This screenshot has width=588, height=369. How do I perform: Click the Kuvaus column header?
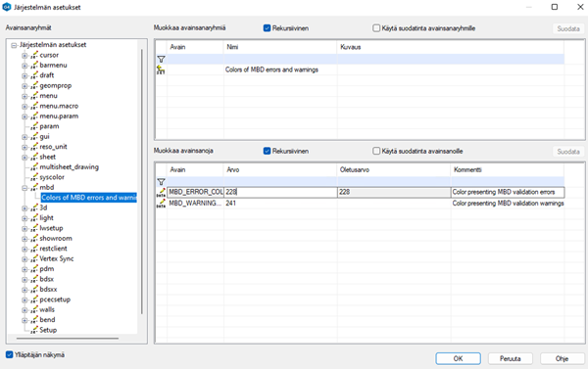point(450,47)
